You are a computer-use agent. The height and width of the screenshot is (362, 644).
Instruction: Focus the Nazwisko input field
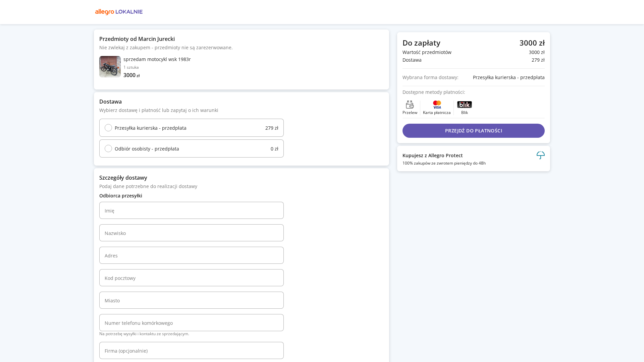click(192, 233)
